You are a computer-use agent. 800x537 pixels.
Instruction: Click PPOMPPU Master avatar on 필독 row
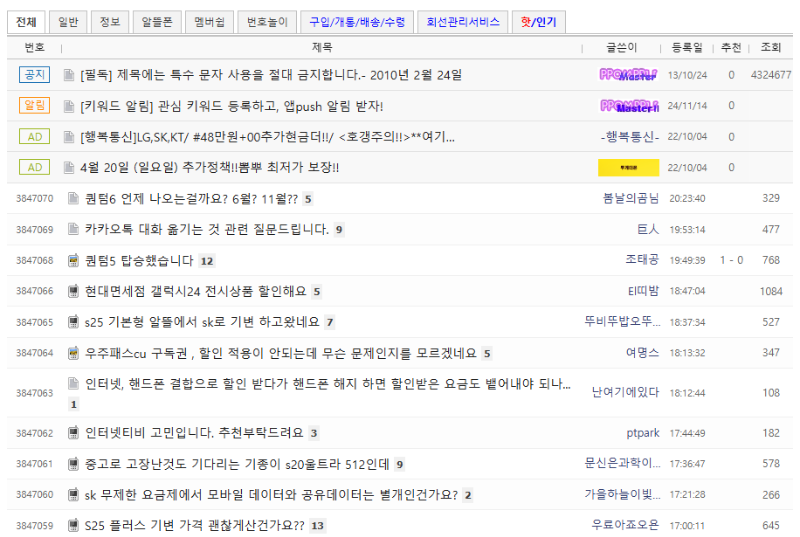[629, 75]
